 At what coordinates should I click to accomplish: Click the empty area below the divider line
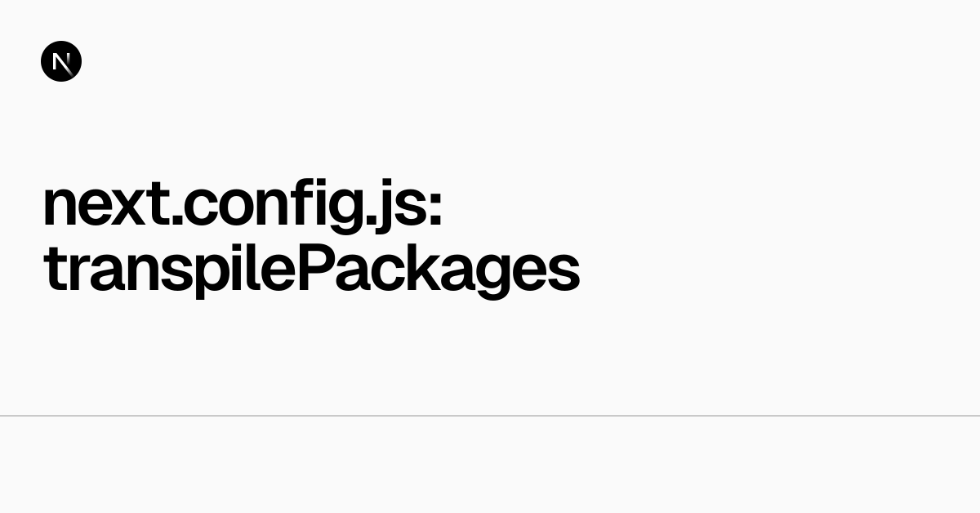(490, 466)
